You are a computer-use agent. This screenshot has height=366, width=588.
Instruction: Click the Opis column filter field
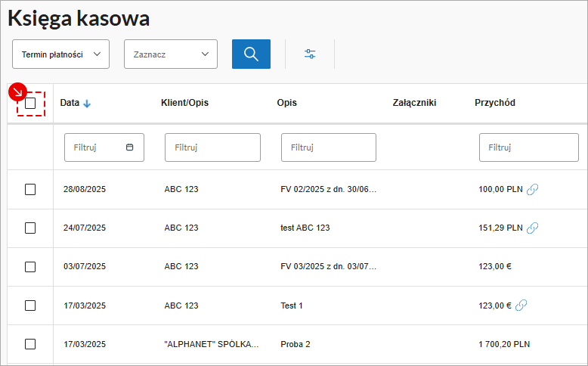[x=328, y=147]
